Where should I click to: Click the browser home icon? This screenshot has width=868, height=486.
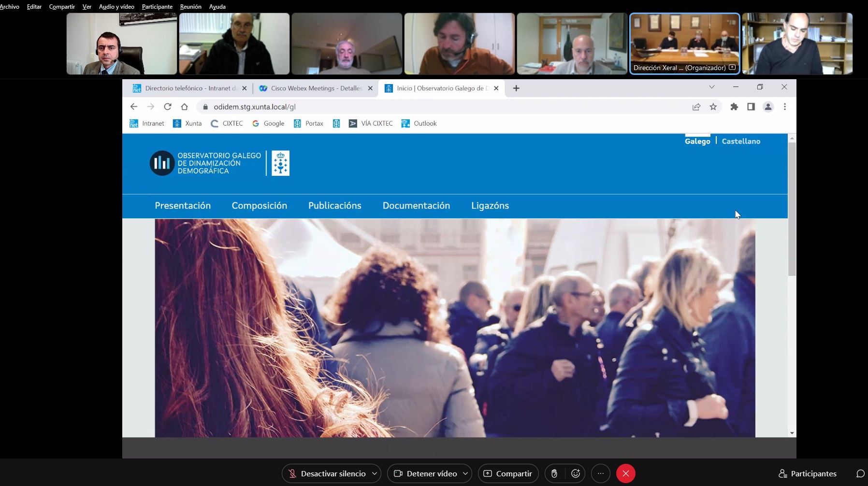pos(184,107)
